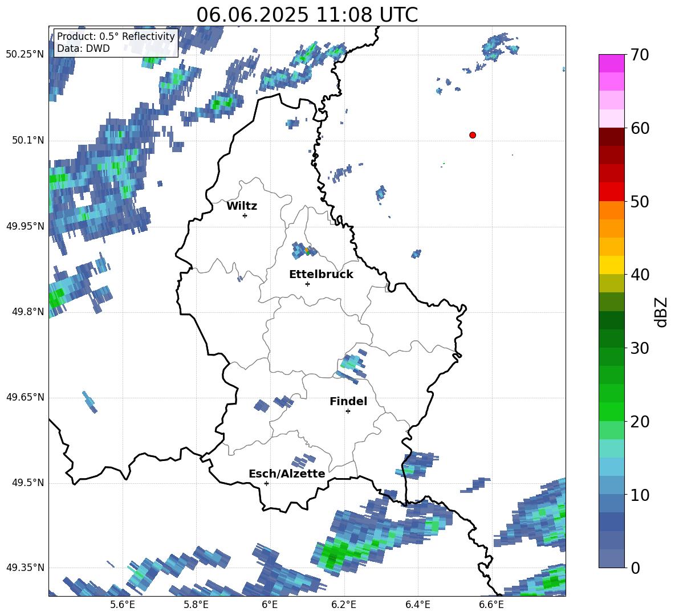
Task: Pick the orange swatch just below 50
Action: pyautogui.click(x=611, y=210)
